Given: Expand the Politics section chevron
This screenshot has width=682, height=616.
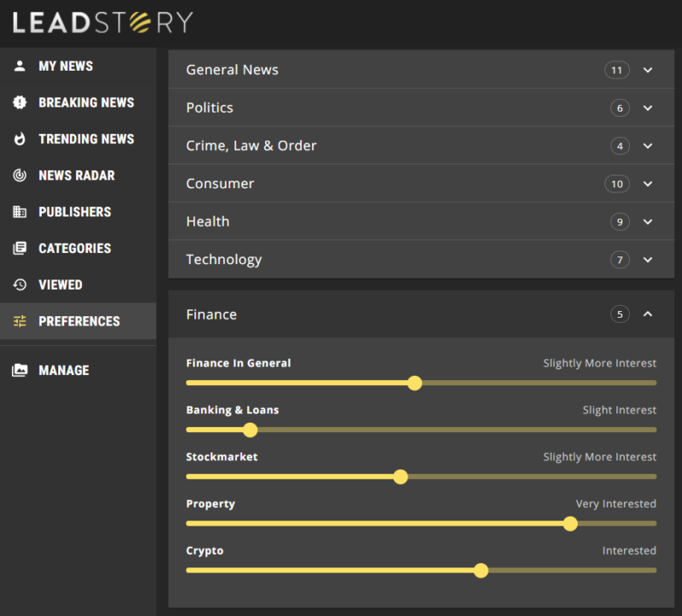Looking at the screenshot, I should 648,108.
